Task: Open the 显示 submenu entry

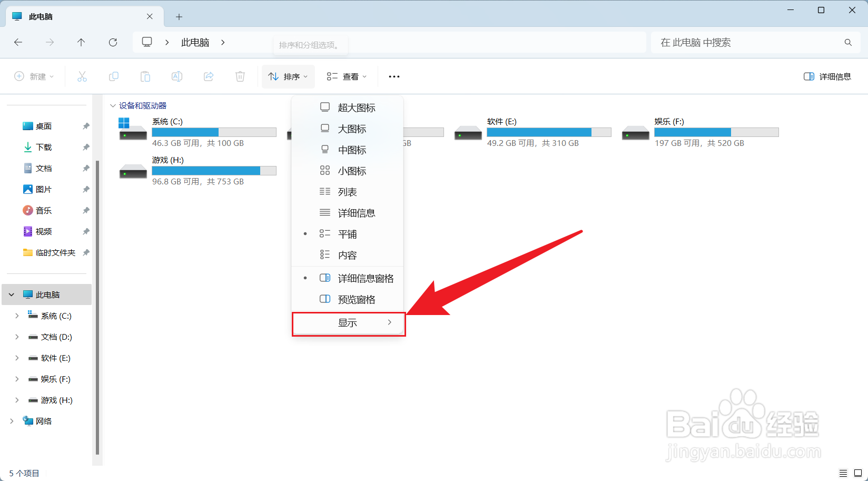Action: coord(348,323)
